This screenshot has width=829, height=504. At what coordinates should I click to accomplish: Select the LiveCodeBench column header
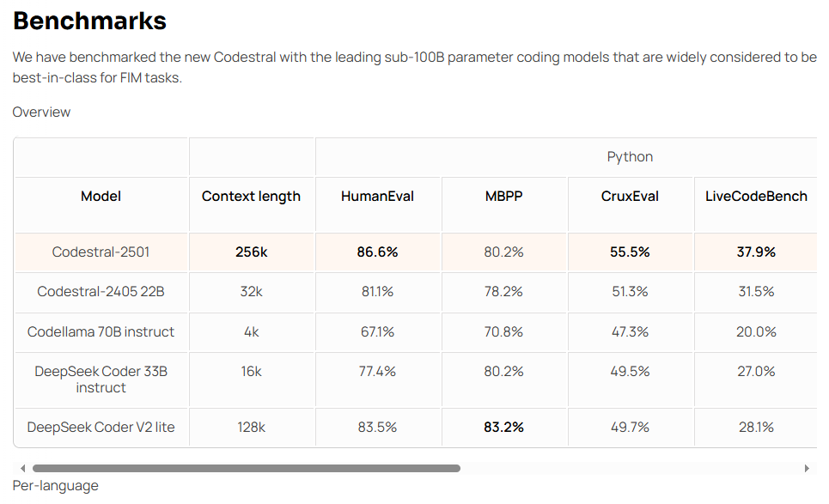coord(756,197)
